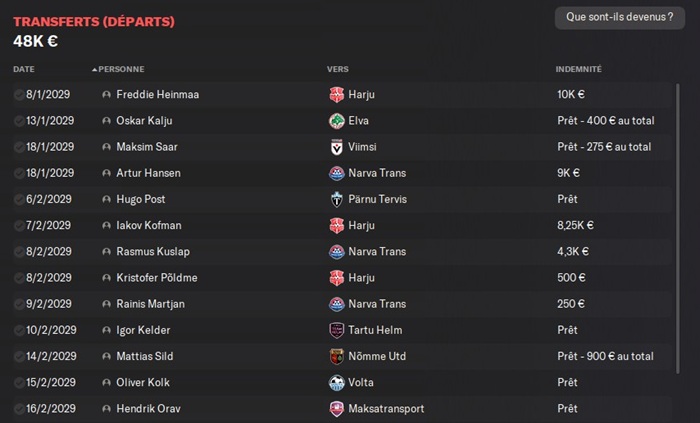Click the Tartu Helm club badge

pyautogui.click(x=336, y=330)
